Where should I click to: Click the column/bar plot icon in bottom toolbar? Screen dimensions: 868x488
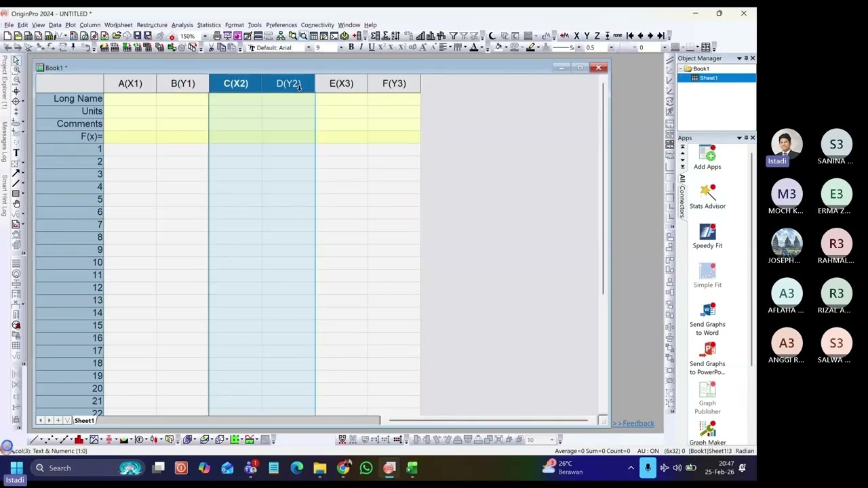79,439
